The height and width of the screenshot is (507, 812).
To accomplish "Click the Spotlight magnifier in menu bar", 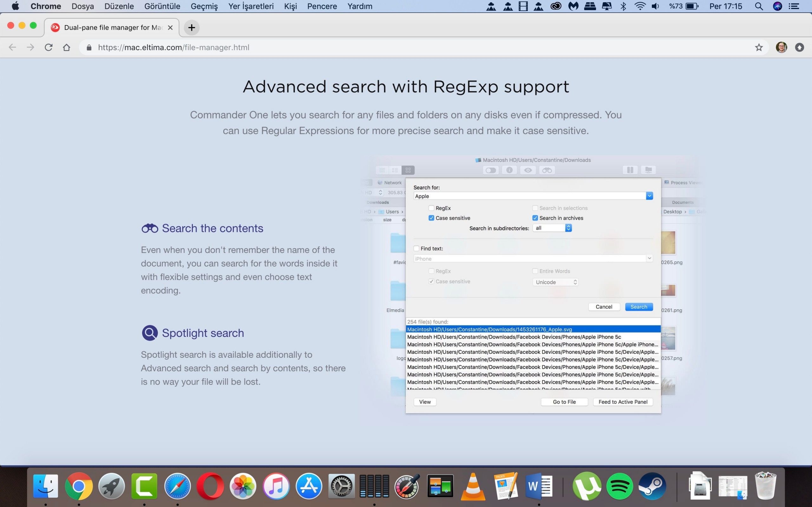I will [759, 6].
